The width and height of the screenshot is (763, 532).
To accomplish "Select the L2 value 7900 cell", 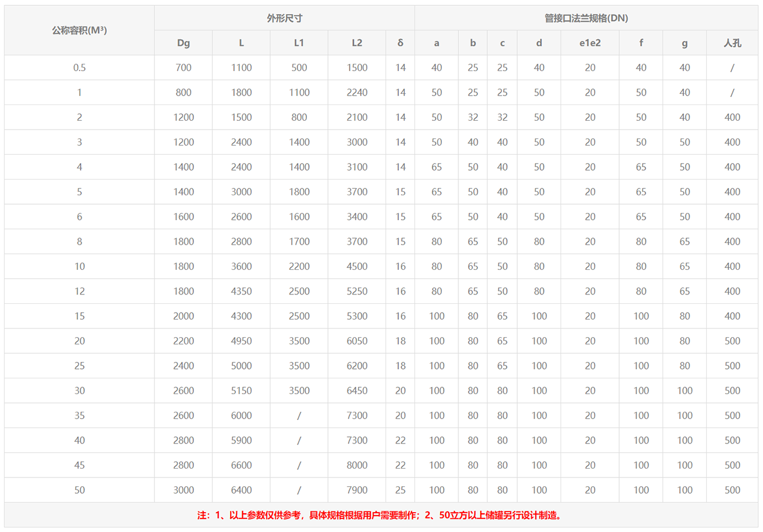I will tap(357, 490).
